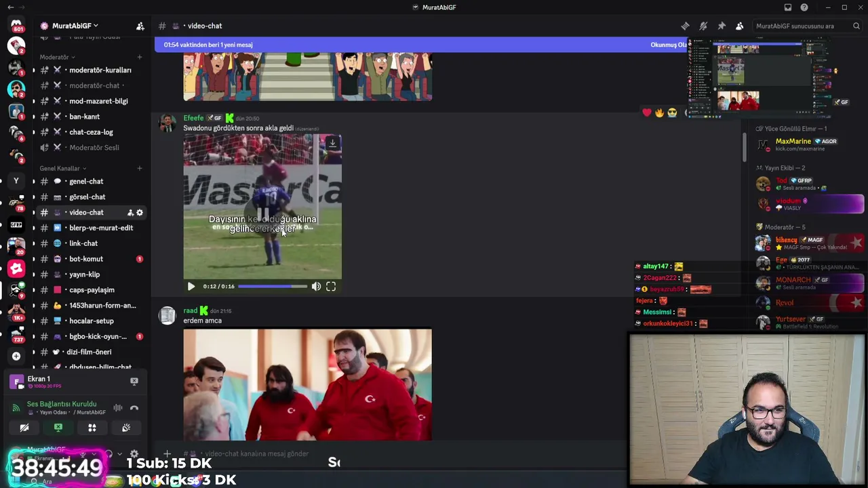Open hocalar-setup channel

[91, 321]
